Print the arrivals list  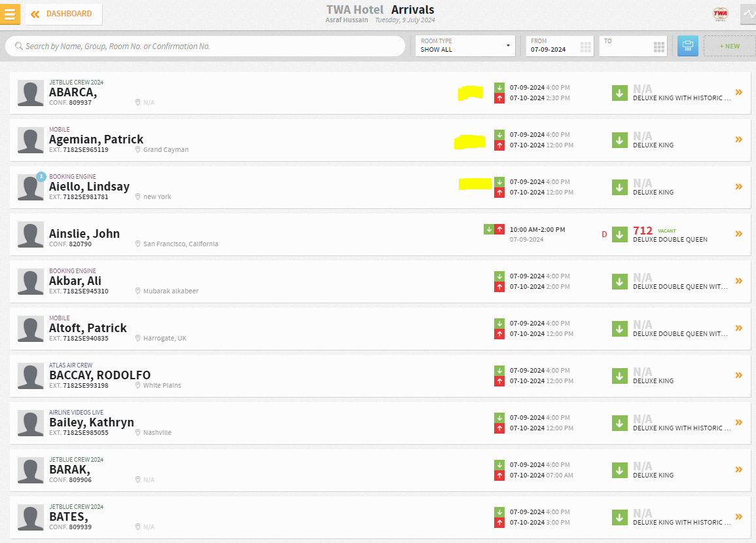[x=687, y=46]
